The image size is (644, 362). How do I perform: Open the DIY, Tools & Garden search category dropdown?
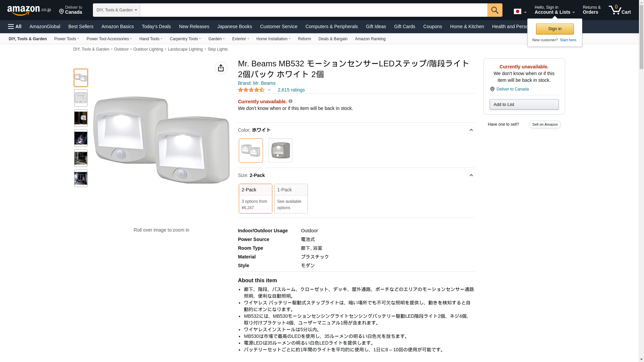coord(116,10)
